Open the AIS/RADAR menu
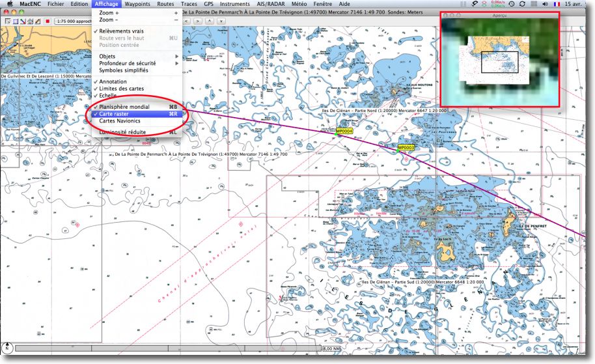Screen dimensions: 595x364 pyautogui.click(x=271, y=4)
